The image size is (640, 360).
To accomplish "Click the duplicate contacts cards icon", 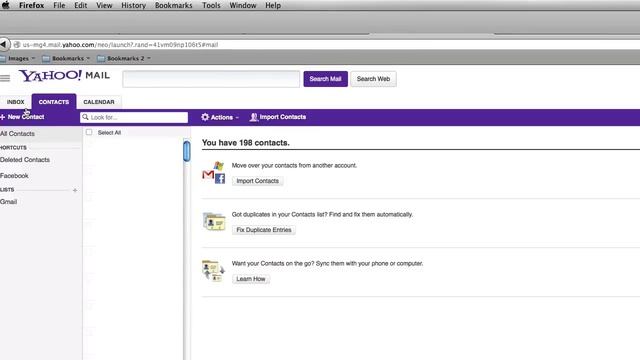I will [214, 221].
